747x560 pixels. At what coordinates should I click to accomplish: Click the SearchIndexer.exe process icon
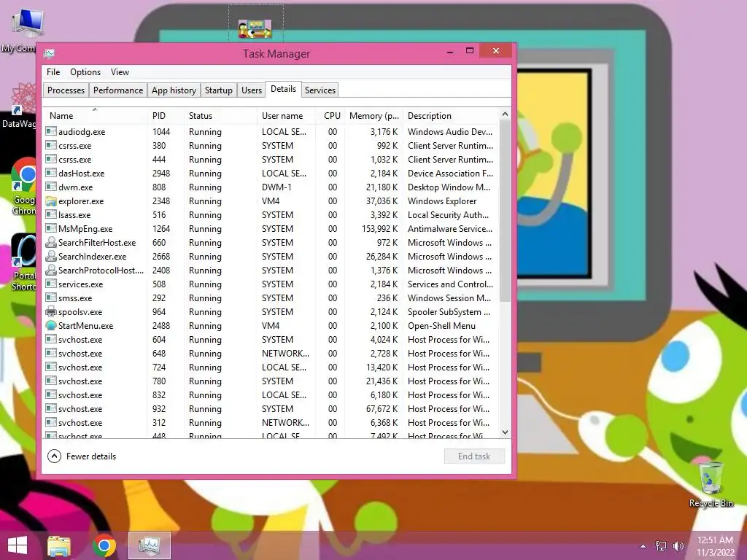click(51, 256)
